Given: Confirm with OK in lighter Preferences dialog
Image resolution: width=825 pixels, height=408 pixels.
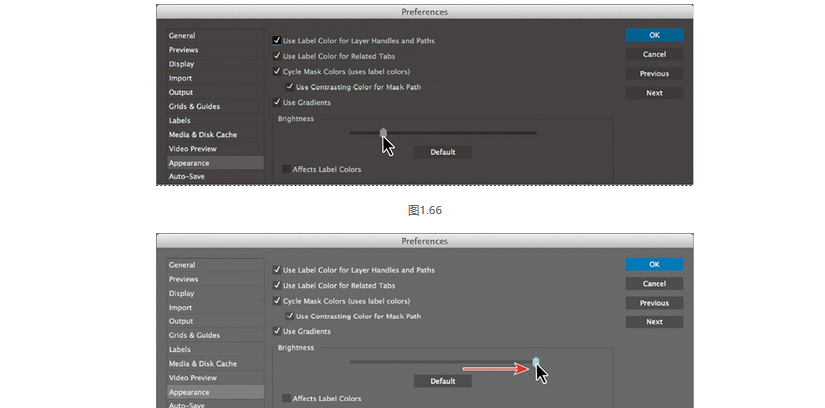Looking at the screenshot, I should 655,264.
